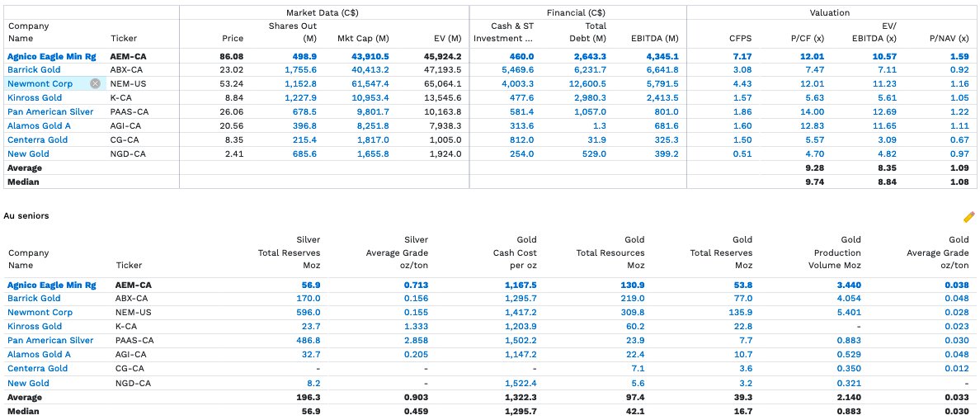
Task: Open Agnico Eagle Min Rg in top table
Action: click(x=52, y=56)
